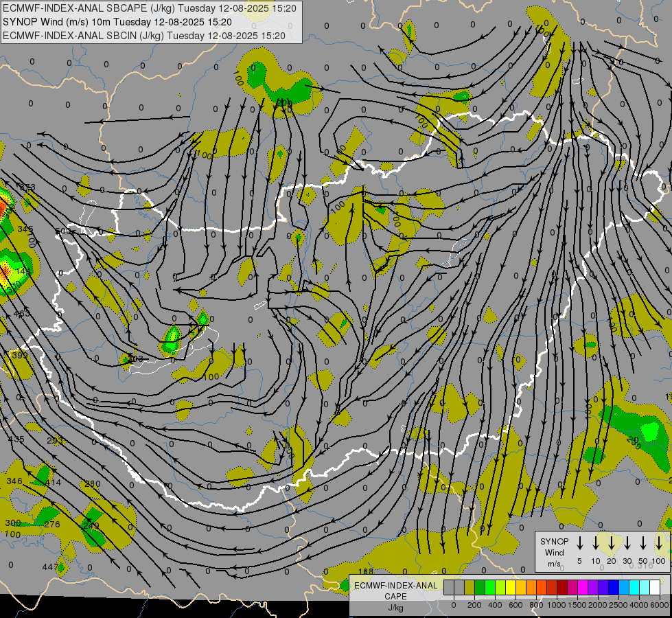Click the 5 m/s wind arrow in legend
The width and height of the screenshot is (672, 618).
[x=579, y=543]
